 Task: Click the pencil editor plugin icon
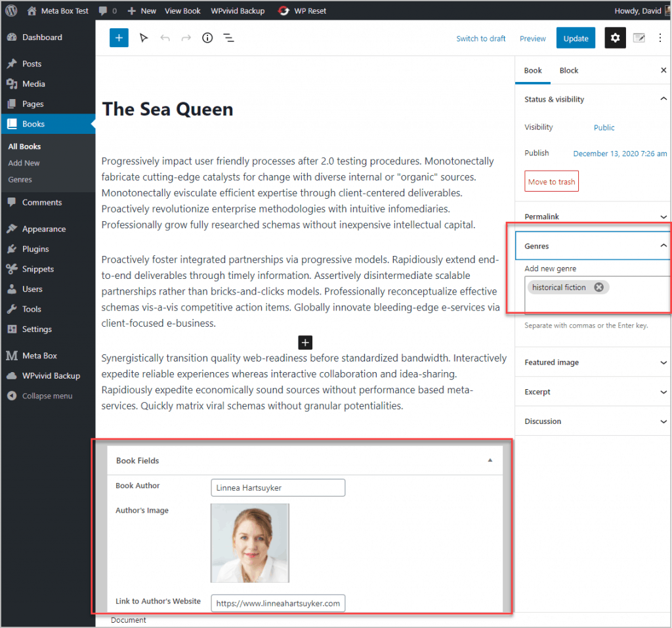coord(639,38)
